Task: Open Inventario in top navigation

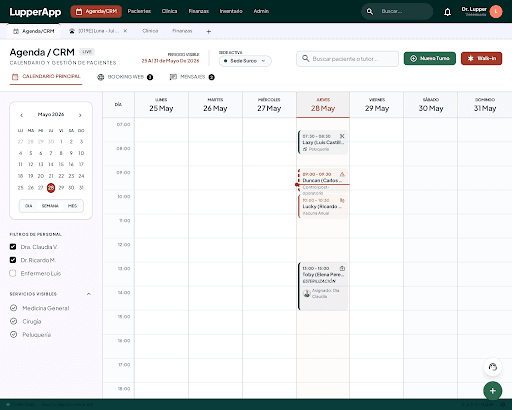Action: 231,11
